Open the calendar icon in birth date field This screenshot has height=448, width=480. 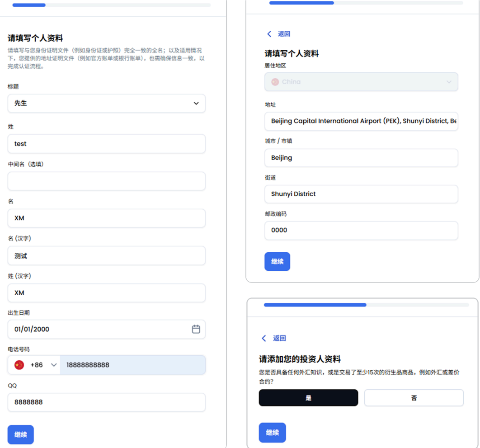tap(196, 329)
